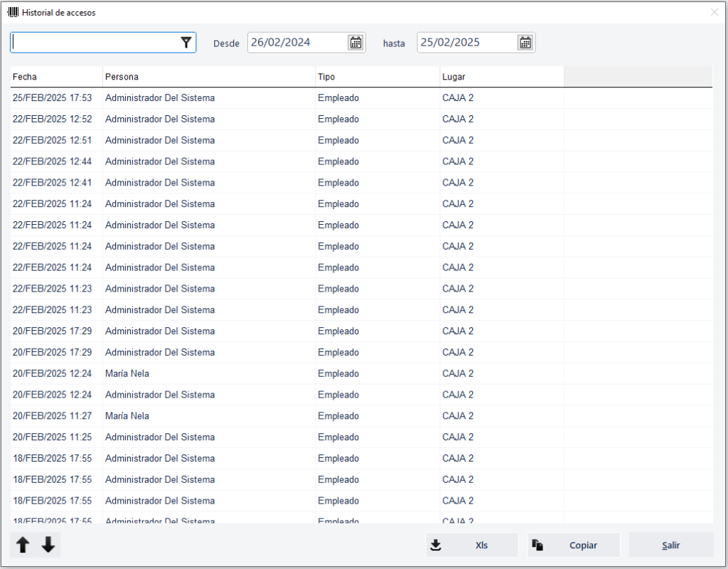Click the up arrow navigation icon
728x569 pixels.
23,546
